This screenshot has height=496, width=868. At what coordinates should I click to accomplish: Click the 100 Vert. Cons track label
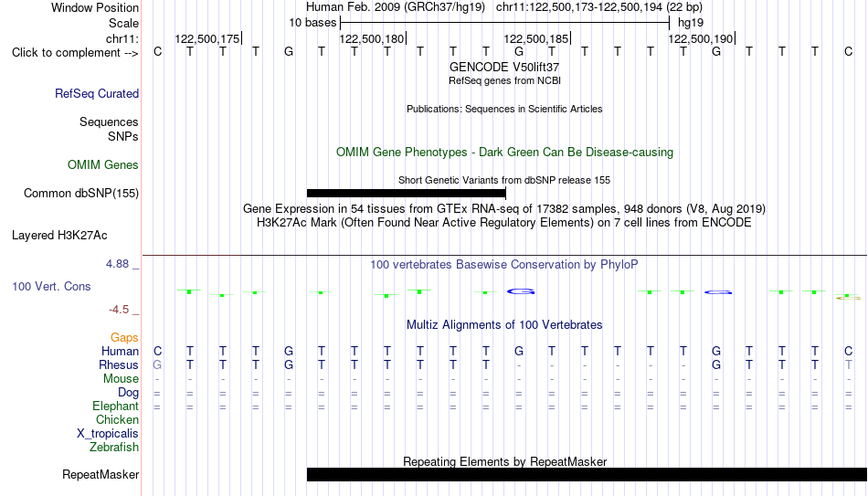(51, 286)
